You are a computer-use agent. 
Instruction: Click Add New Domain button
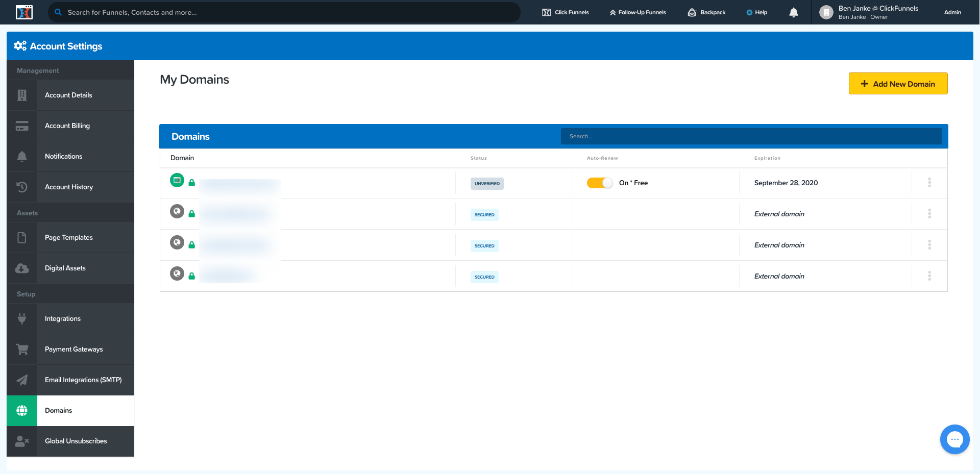tap(898, 84)
